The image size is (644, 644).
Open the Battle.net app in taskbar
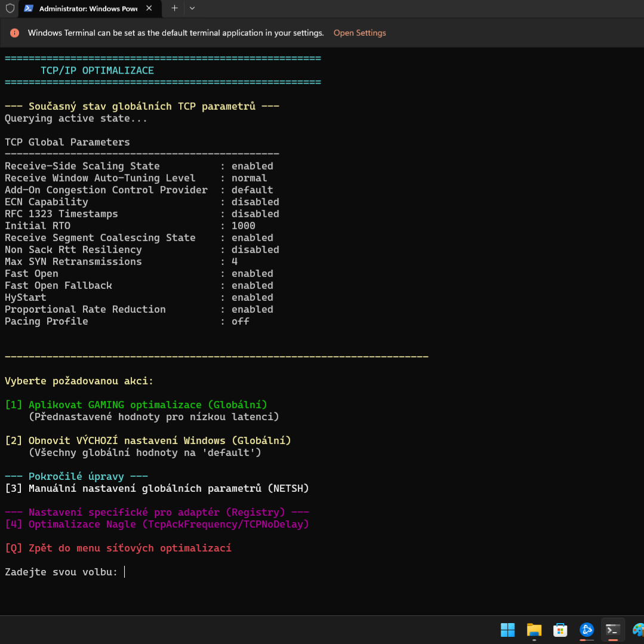tap(586, 630)
